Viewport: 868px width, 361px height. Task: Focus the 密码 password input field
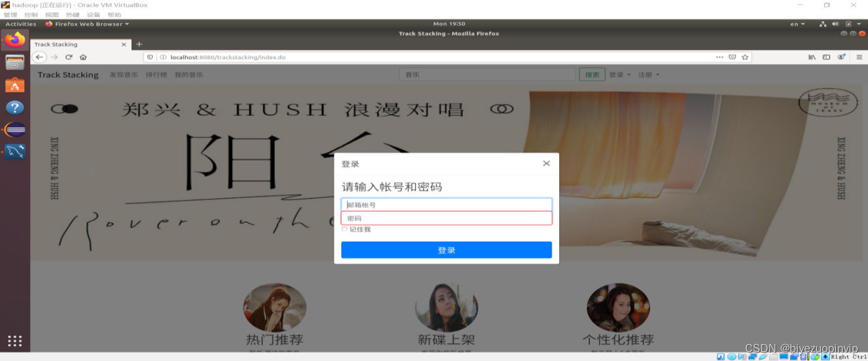click(x=447, y=218)
